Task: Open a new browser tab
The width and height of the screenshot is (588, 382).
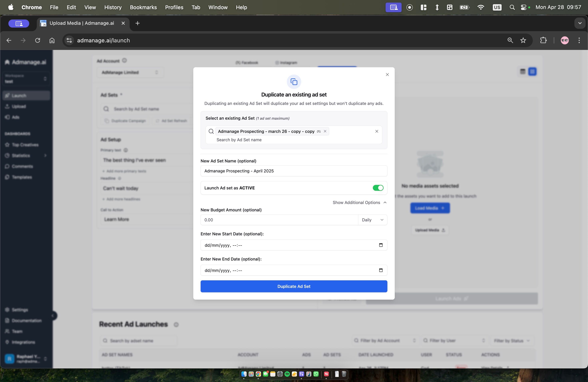Action: tap(138, 23)
